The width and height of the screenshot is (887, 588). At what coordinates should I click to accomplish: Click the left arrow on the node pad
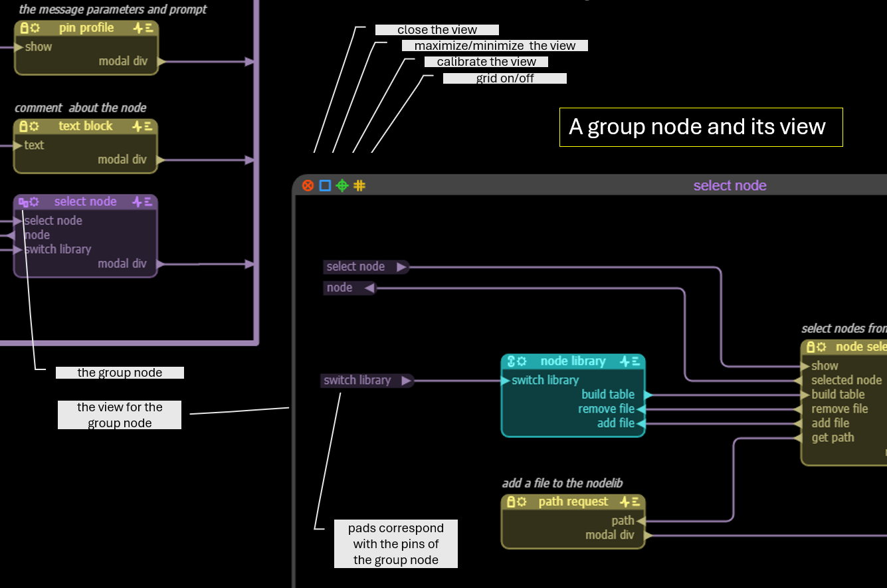tap(369, 288)
